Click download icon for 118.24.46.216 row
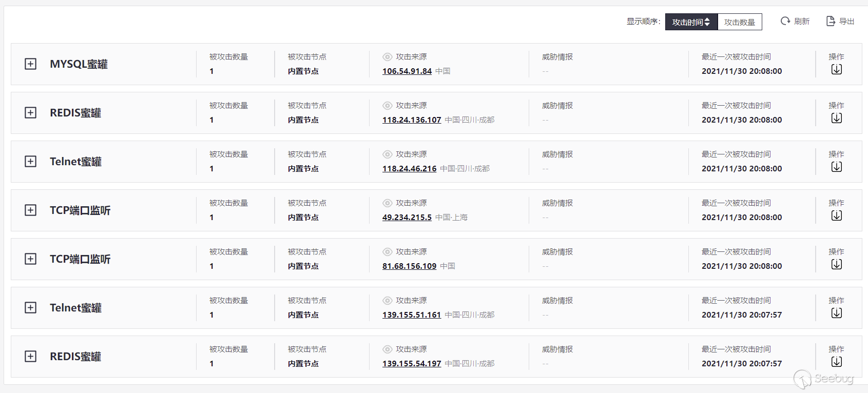Viewport: 868px width, 393px height. 837,167
